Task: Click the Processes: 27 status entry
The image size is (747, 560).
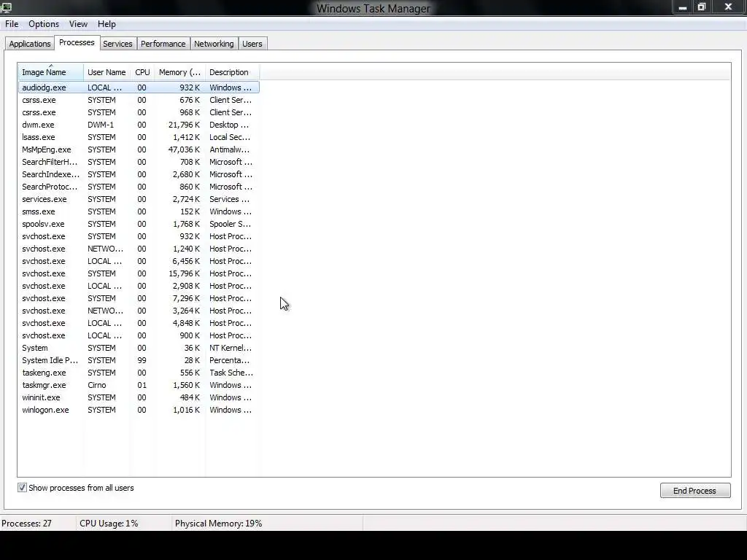Action: click(27, 524)
